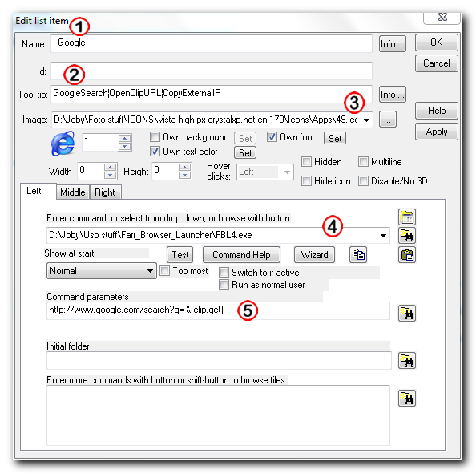Check Switch to if active
The image size is (476, 474).
pos(224,273)
